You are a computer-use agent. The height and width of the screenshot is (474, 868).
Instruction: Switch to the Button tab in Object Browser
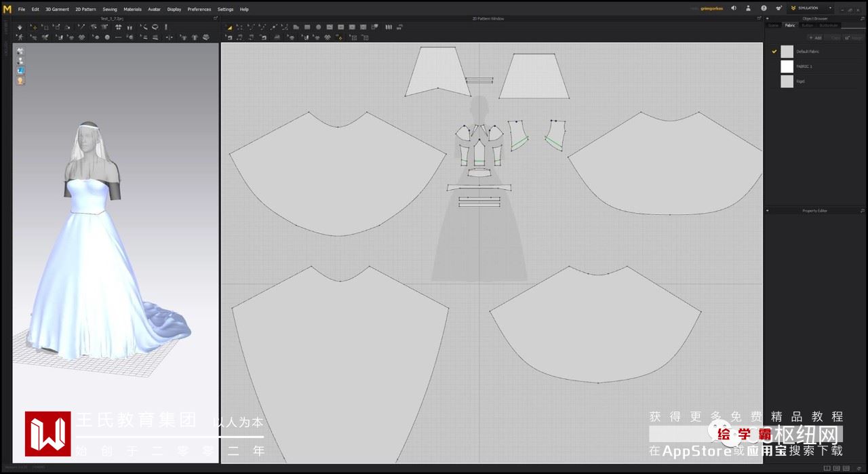pyautogui.click(x=807, y=25)
